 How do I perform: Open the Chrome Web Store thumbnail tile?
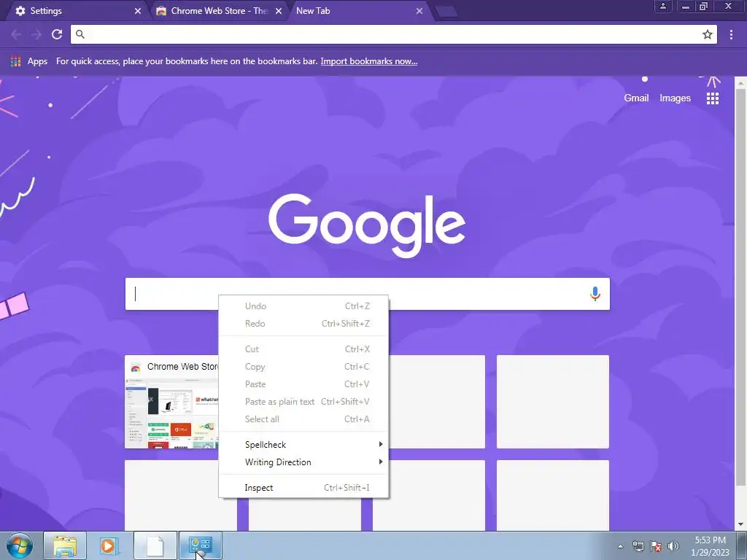click(172, 402)
